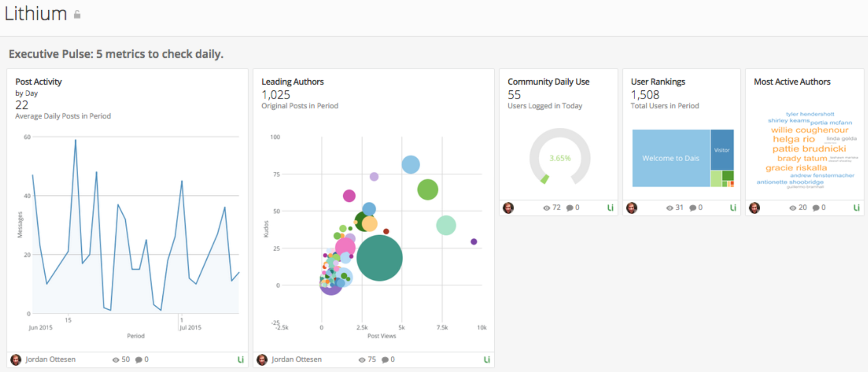Click the lock icon beside the Lithium title
The height and width of the screenshot is (372, 868).
tap(77, 15)
